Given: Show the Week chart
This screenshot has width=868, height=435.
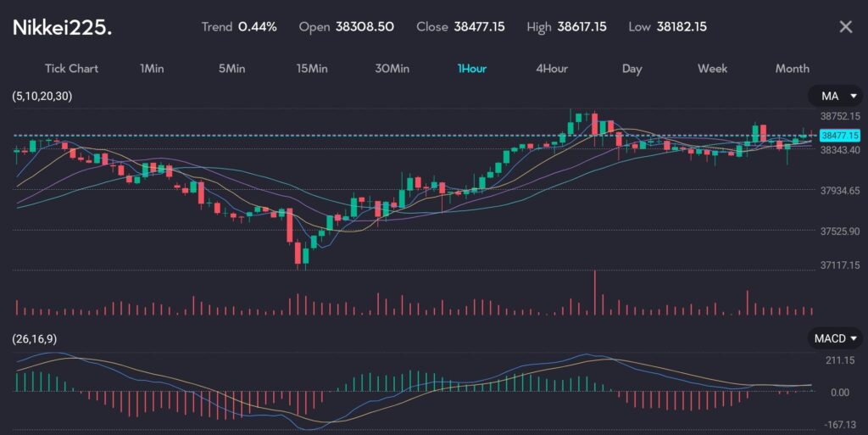Looking at the screenshot, I should click(x=712, y=69).
